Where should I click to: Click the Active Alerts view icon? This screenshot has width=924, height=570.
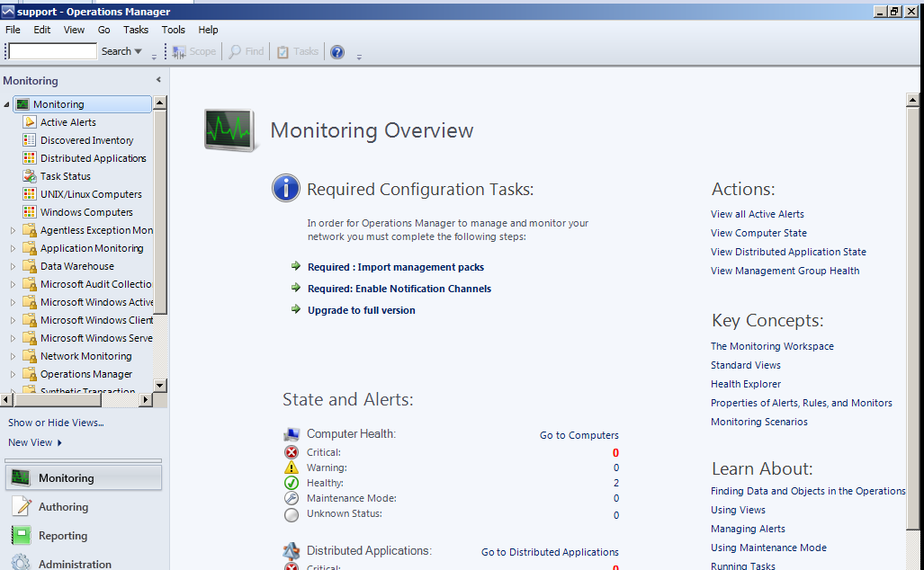(29, 122)
